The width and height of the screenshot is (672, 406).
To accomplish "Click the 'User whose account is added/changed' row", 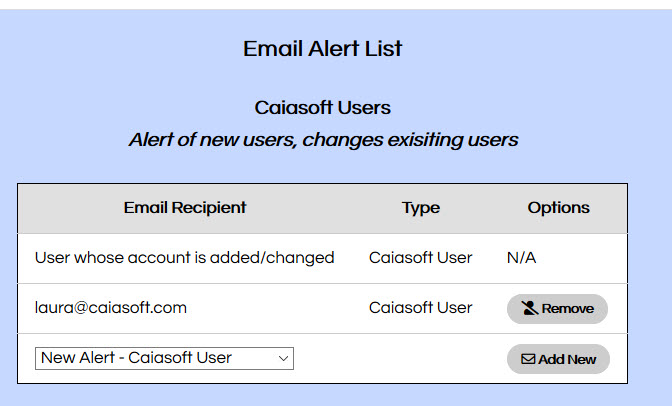I will 184,258.
